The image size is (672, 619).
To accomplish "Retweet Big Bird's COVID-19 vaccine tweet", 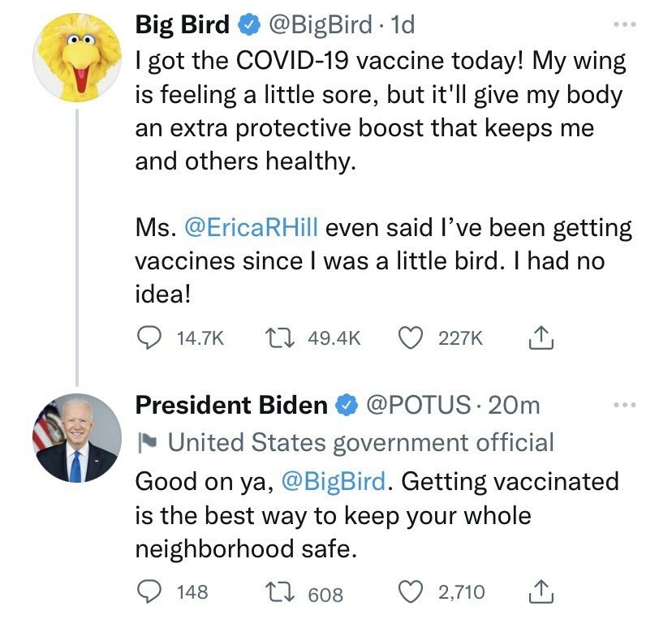I will pos(279,337).
